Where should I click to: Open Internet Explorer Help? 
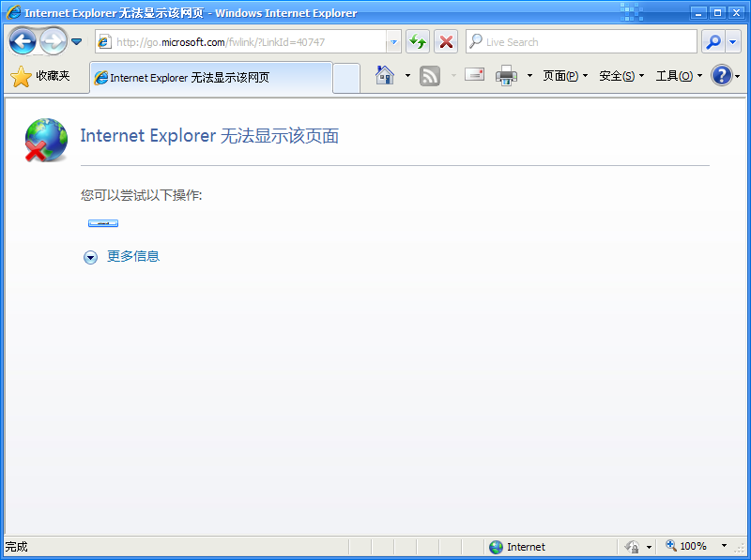tap(722, 76)
